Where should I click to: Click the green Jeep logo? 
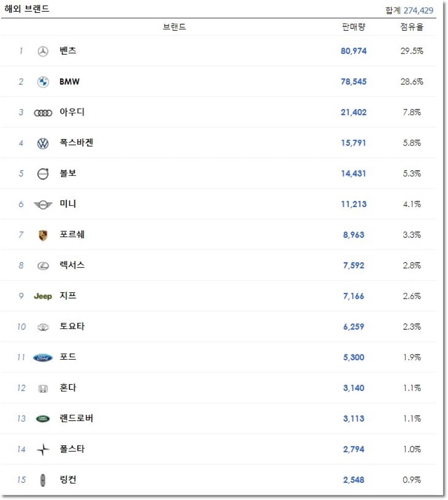43,296
